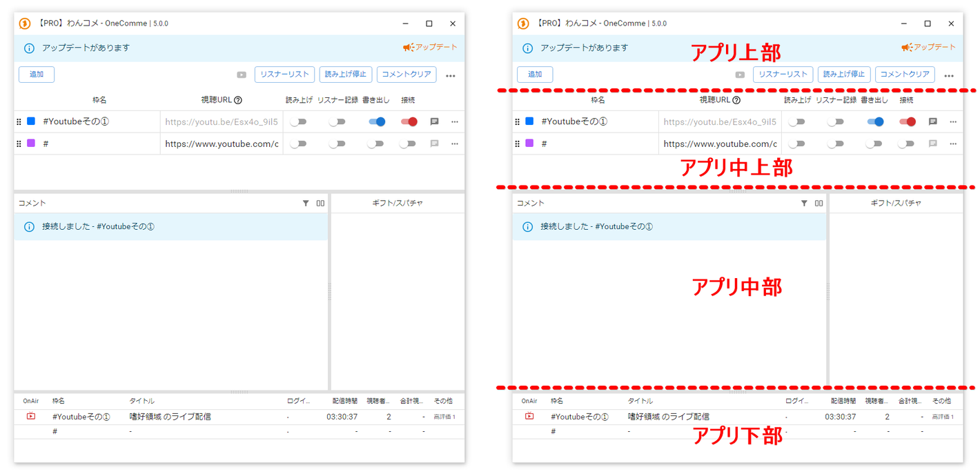Viewport: 980px width, 474px height.
Task: Open the purple # row's three-dot menu in the left window
Action: 455,144
